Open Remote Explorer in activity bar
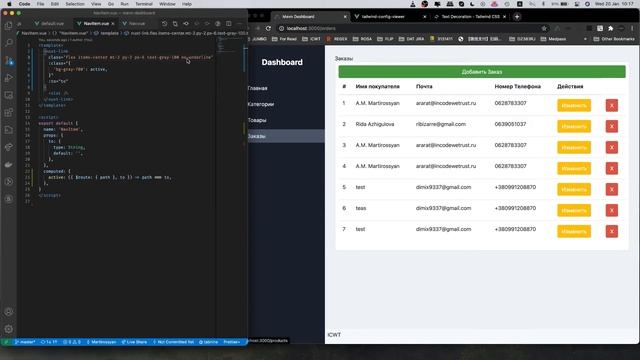Screen dimensions: 640x360 [x=9, y=95]
